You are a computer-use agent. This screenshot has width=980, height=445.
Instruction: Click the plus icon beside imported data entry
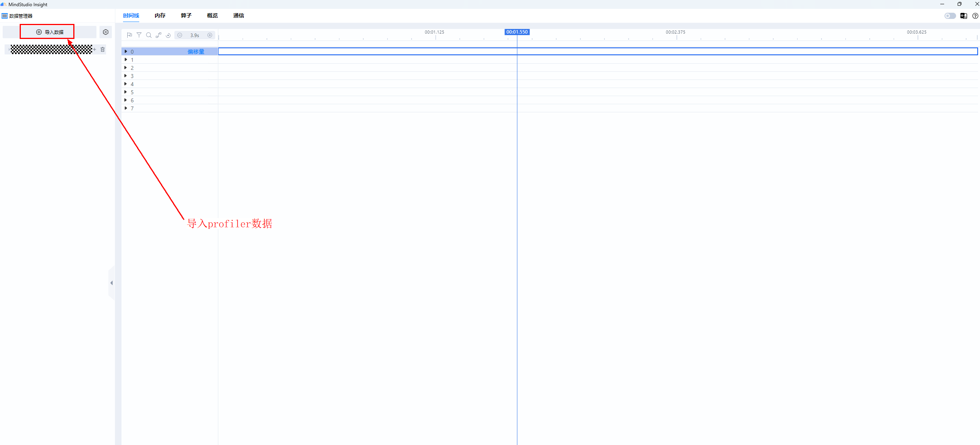pos(94,49)
